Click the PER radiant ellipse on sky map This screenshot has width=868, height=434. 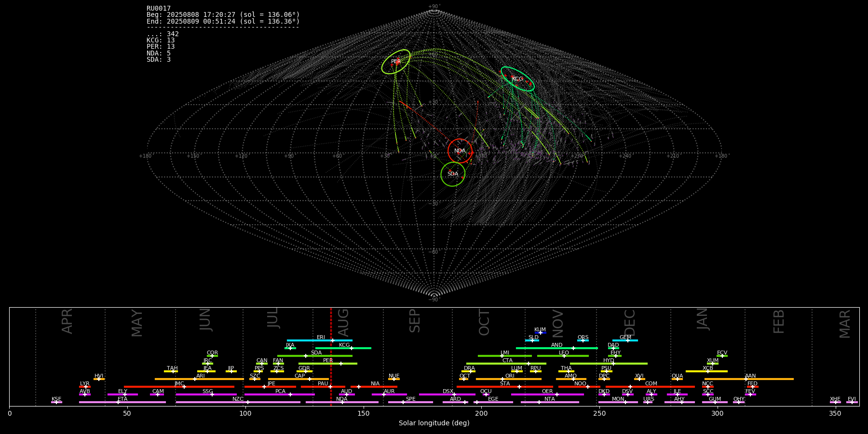click(396, 62)
